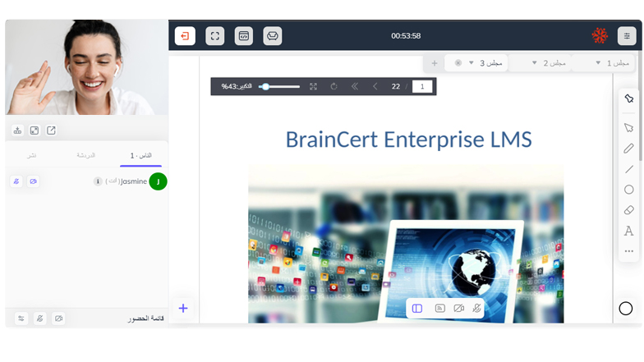Open more tools ellipsis menu
This screenshot has width=644, height=362.
point(629,251)
